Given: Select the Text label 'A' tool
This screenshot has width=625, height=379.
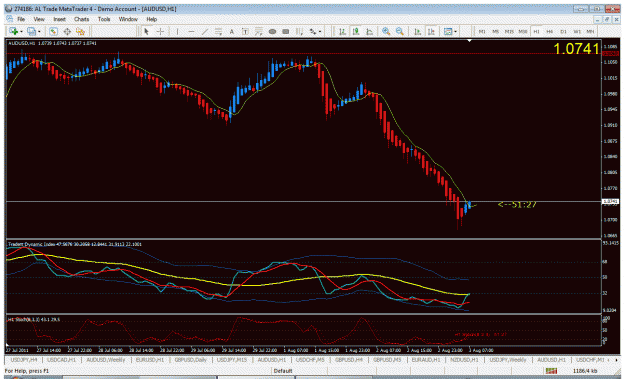Looking at the screenshot, I should point(232,31).
